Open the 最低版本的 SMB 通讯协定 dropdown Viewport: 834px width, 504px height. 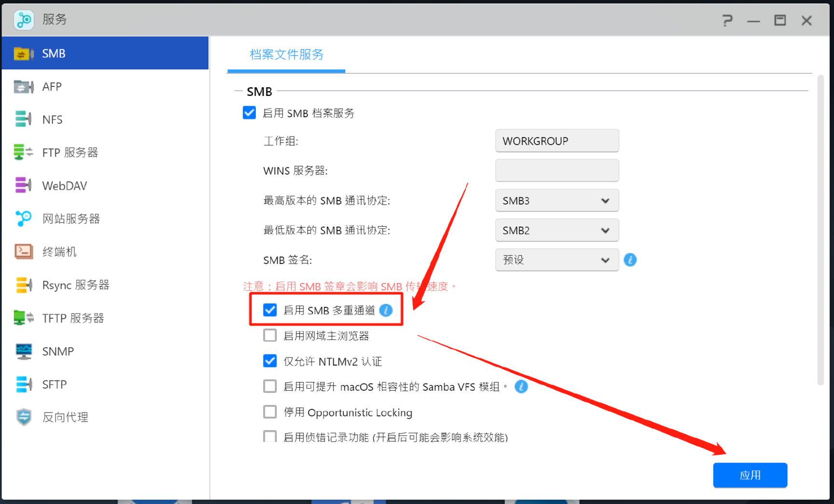coord(556,230)
